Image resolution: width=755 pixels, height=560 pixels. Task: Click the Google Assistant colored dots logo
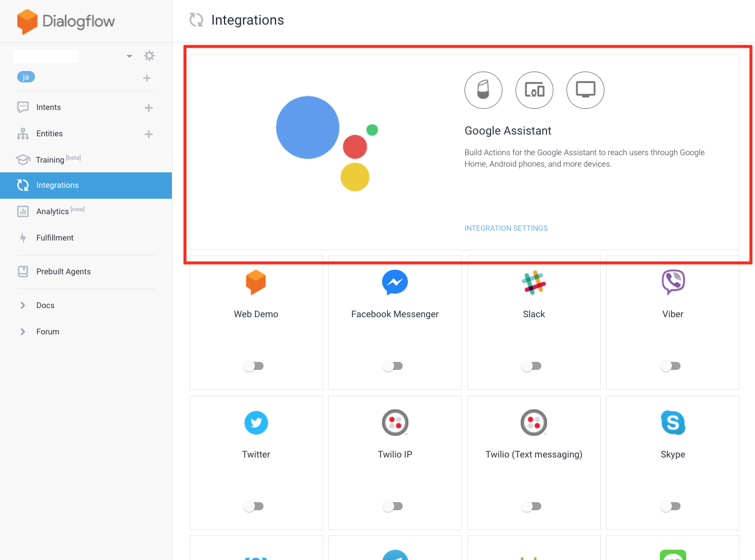[x=327, y=143]
